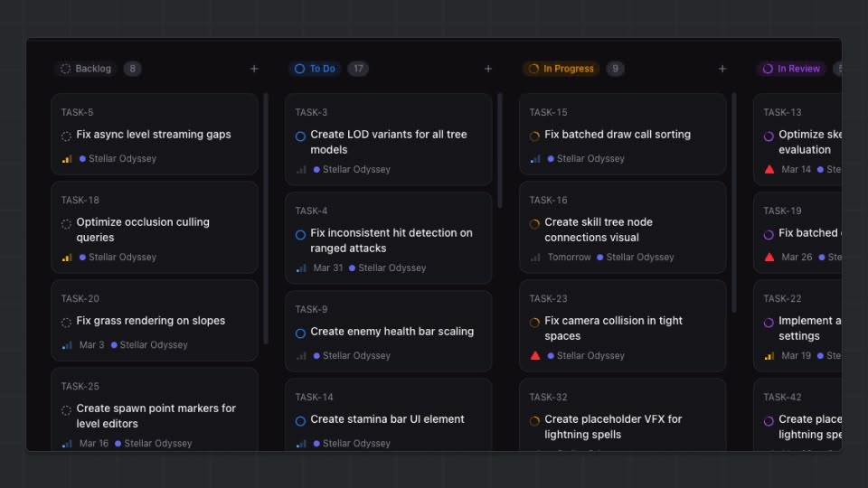Click urgent red triangle on TASK-23
This screenshot has width=868, height=488.
pos(535,356)
